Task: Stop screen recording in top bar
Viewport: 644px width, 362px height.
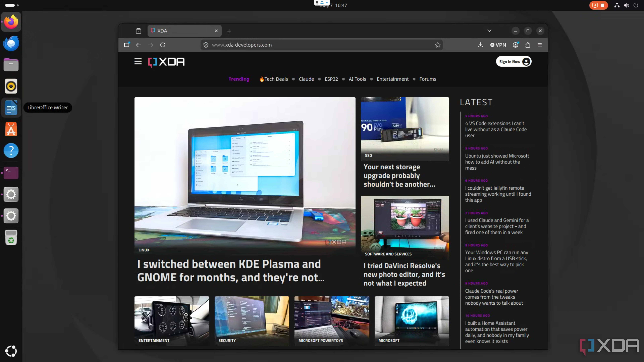Action: click(x=598, y=5)
